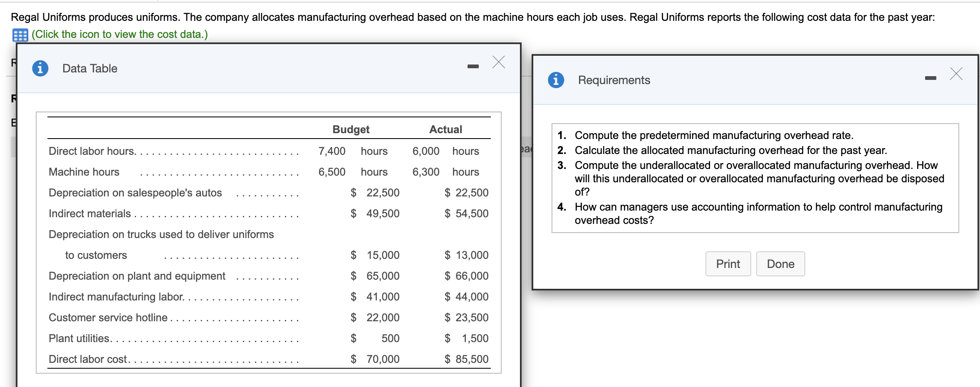
Task: Click actual customer hotline $23,500
Action: coord(466,318)
